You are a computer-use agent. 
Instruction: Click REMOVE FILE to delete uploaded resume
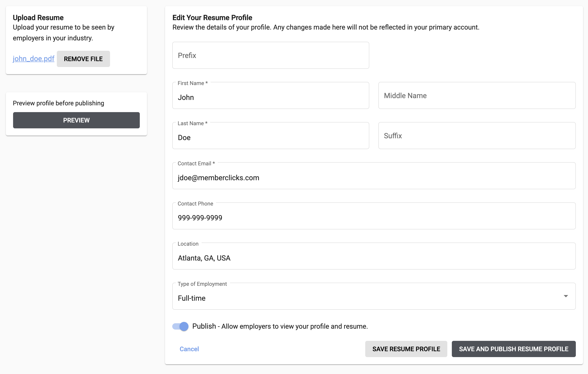[x=83, y=59]
